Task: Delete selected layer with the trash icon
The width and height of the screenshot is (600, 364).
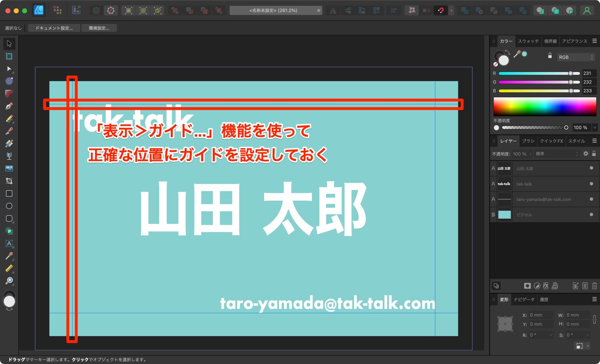Action: (595, 286)
